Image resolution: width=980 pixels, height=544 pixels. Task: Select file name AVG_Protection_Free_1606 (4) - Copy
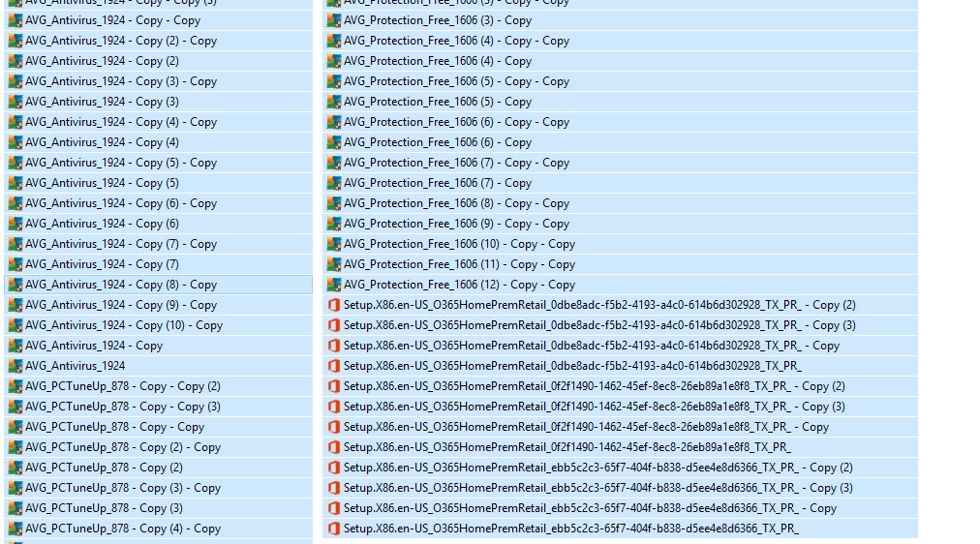coord(438,61)
